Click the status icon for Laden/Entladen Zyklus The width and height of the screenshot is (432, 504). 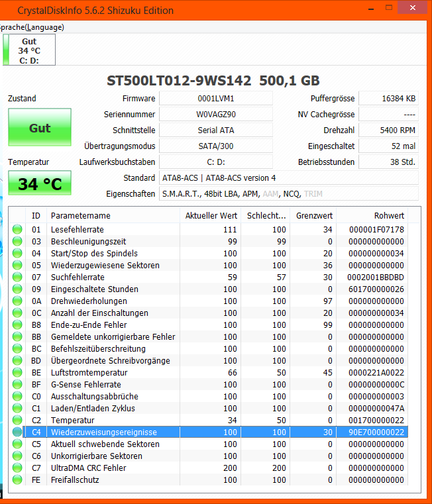tap(17, 408)
